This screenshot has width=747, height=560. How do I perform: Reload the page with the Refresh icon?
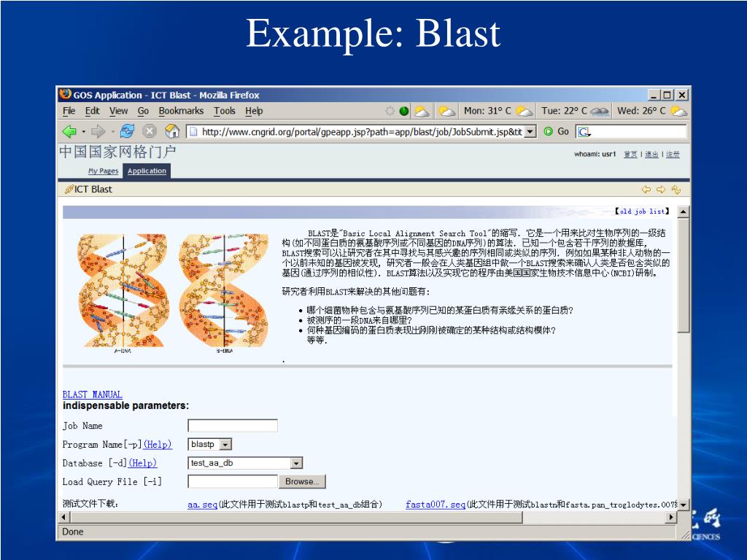(127, 131)
